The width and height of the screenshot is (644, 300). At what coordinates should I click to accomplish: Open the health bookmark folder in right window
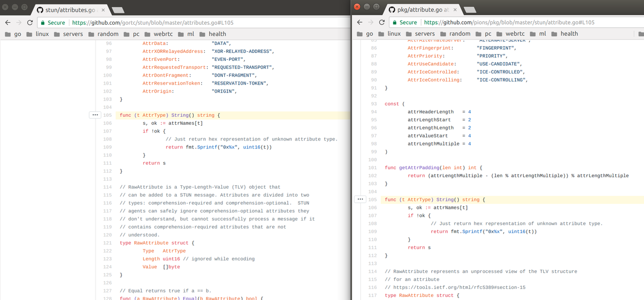pyautogui.click(x=565, y=34)
